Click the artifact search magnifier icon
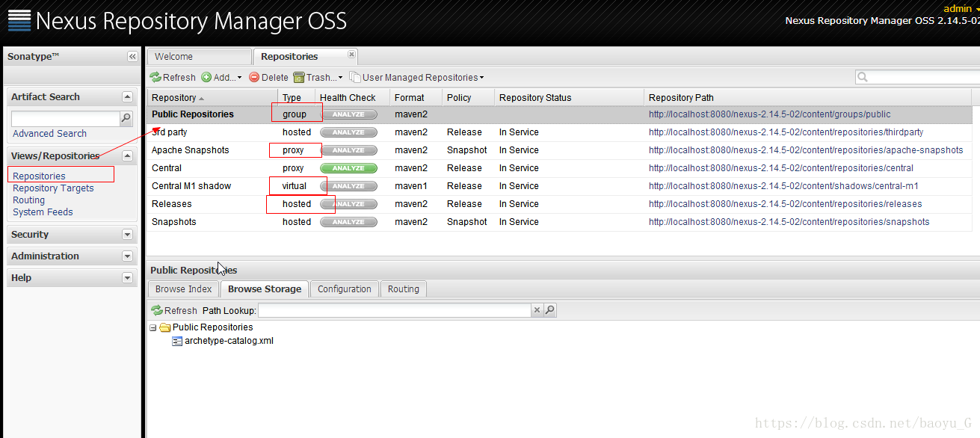 [x=126, y=118]
